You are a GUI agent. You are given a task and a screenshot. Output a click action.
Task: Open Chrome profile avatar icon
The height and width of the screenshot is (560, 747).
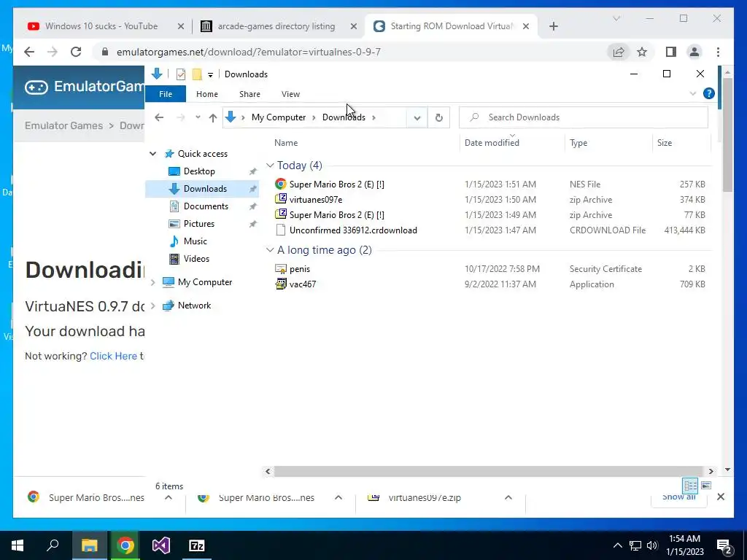[x=694, y=52]
